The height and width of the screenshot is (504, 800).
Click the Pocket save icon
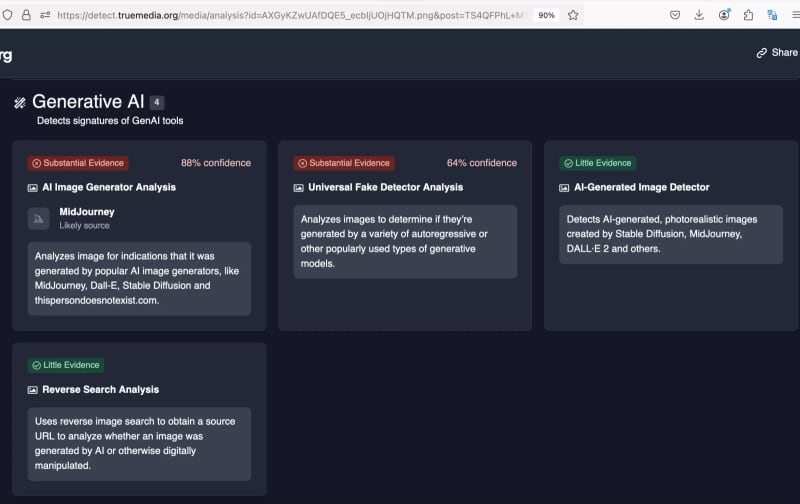pos(675,15)
